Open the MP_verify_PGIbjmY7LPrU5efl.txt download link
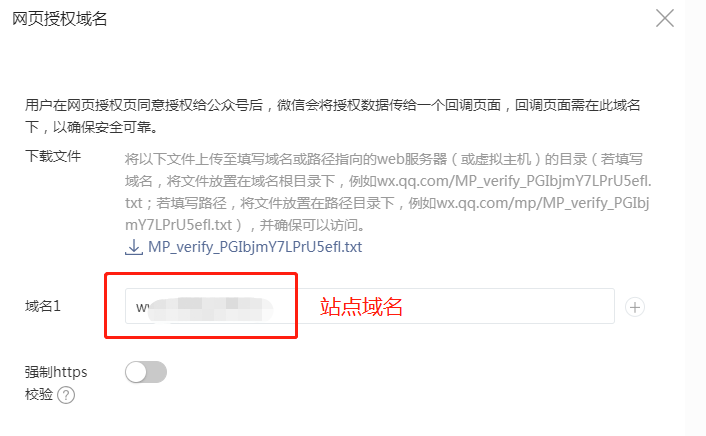This screenshot has width=706, height=436. [255, 247]
